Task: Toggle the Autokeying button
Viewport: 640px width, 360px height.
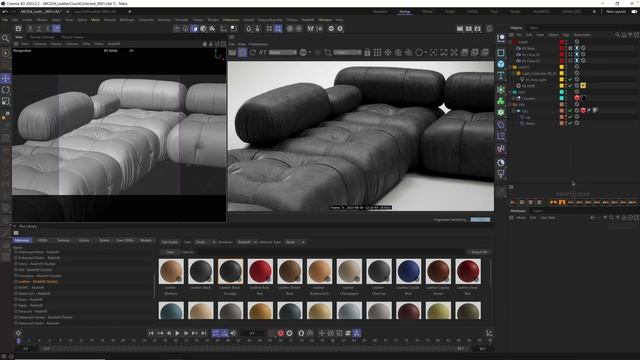Action: click(289, 333)
